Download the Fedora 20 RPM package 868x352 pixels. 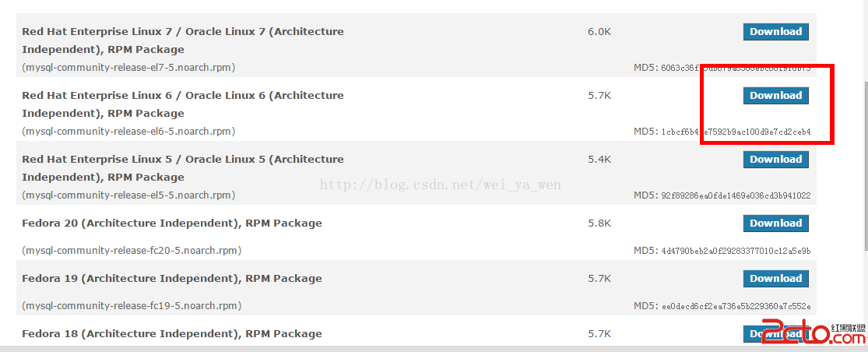click(x=775, y=223)
